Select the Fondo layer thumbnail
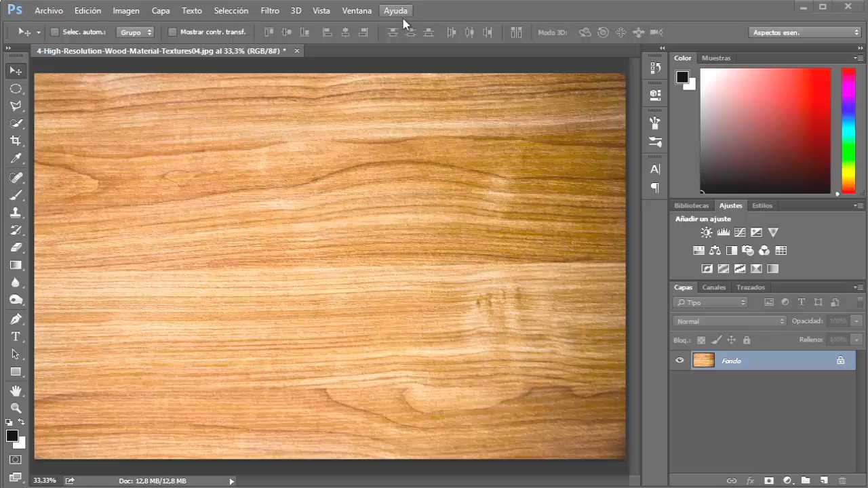 tap(704, 361)
